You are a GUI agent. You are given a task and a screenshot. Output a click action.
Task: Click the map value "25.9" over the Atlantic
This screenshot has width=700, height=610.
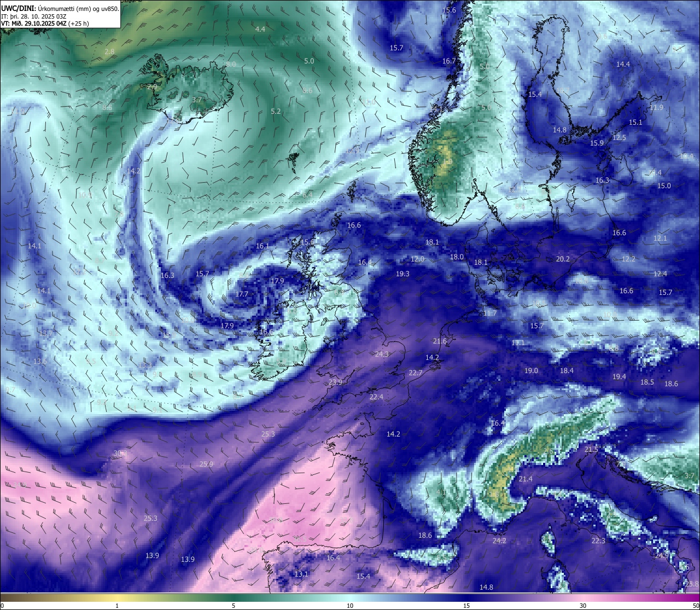point(206,464)
